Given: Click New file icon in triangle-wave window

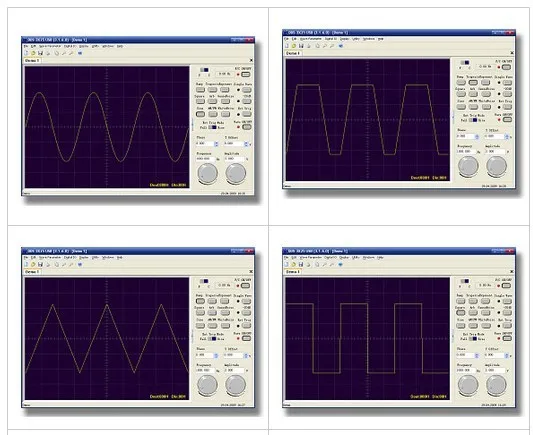Looking at the screenshot, I should [x=26, y=264].
